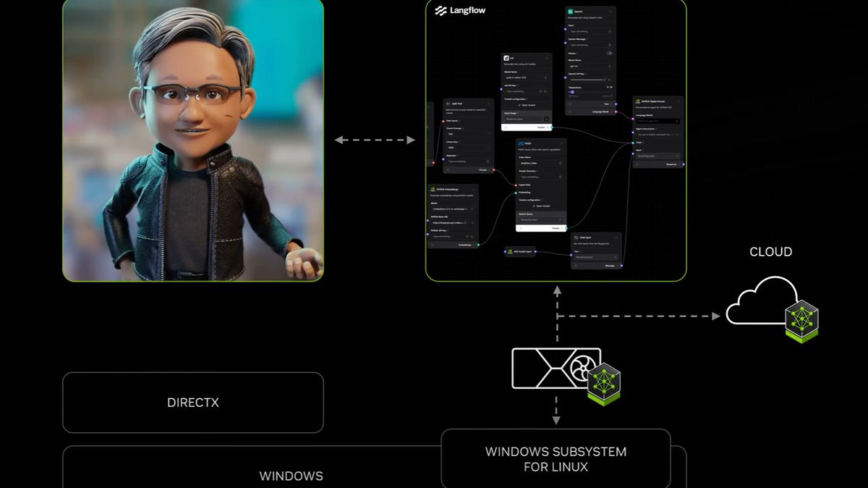The height and width of the screenshot is (488, 868).
Task: Click the Langflow logo
Action: click(x=459, y=10)
